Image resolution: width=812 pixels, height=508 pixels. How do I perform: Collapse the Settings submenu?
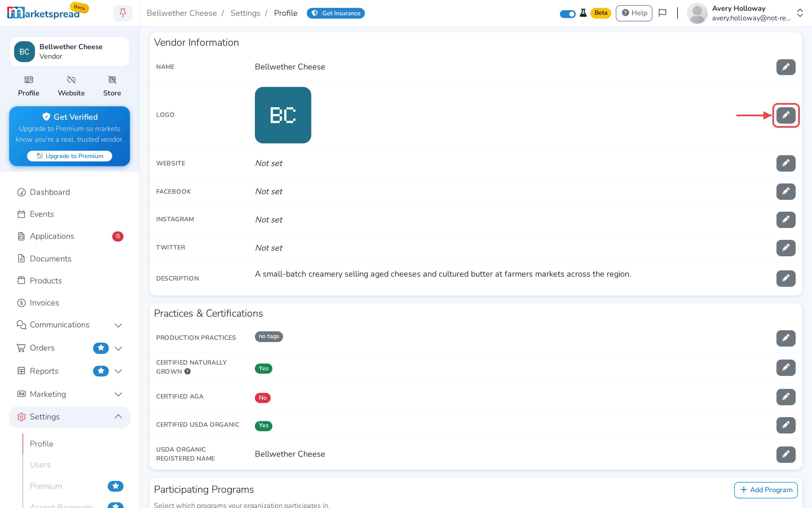coord(118,417)
